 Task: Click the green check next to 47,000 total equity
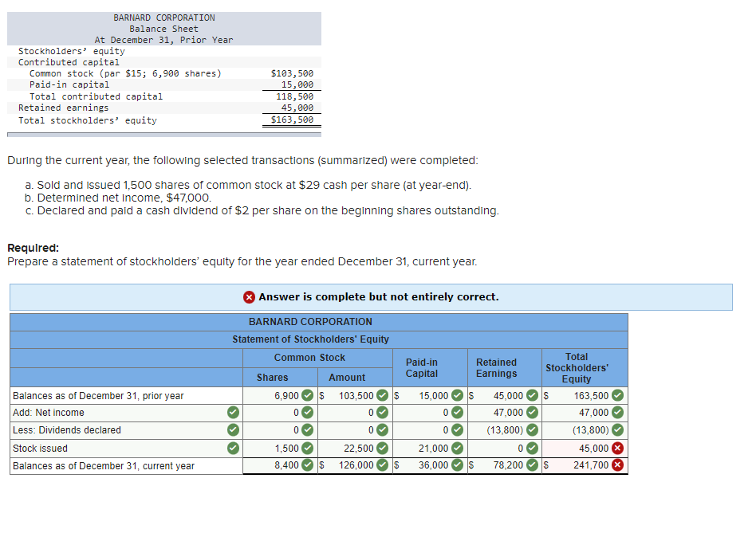617,413
